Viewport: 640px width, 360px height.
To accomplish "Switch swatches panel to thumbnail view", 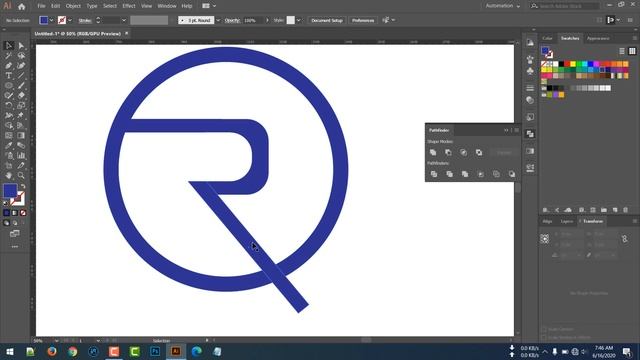I will (x=632, y=51).
